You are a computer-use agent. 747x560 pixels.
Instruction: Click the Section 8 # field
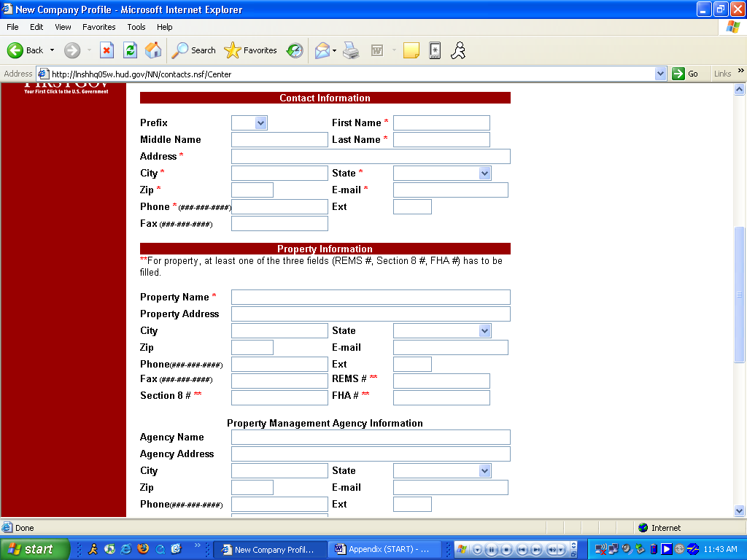tap(279, 397)
